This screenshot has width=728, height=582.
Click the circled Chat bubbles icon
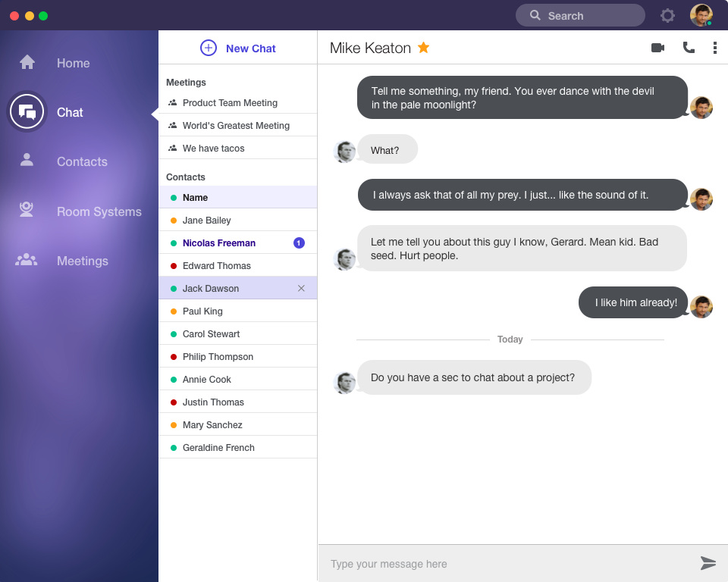coord(27,112)
